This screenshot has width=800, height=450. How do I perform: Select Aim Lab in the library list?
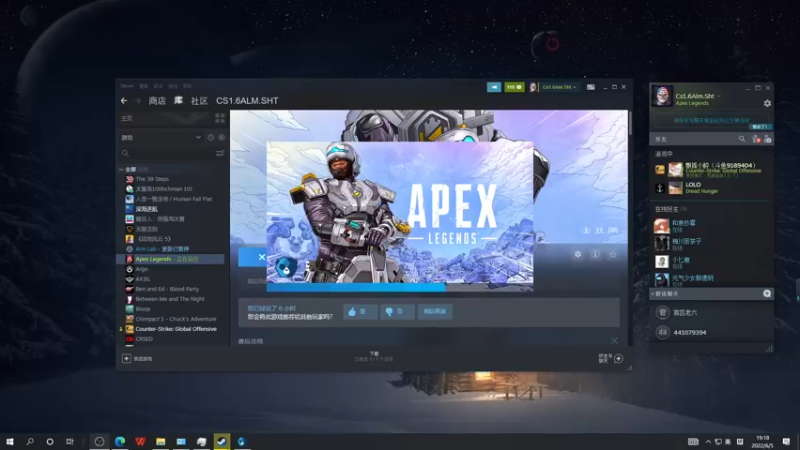158,249
